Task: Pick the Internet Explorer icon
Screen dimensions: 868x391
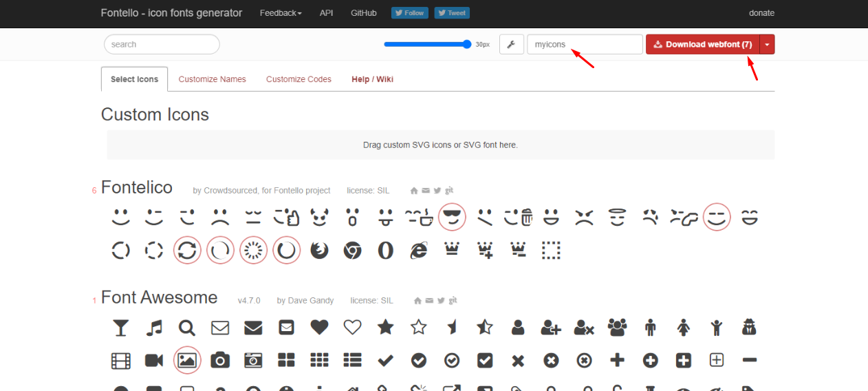Action: pyautogui.click(x=419, y=251)
